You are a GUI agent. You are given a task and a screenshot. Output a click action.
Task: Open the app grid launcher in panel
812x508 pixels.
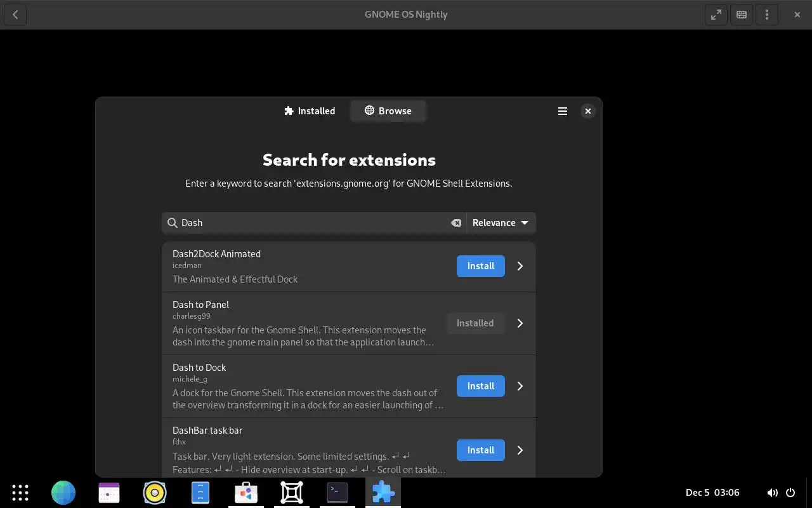click(20, 492)
